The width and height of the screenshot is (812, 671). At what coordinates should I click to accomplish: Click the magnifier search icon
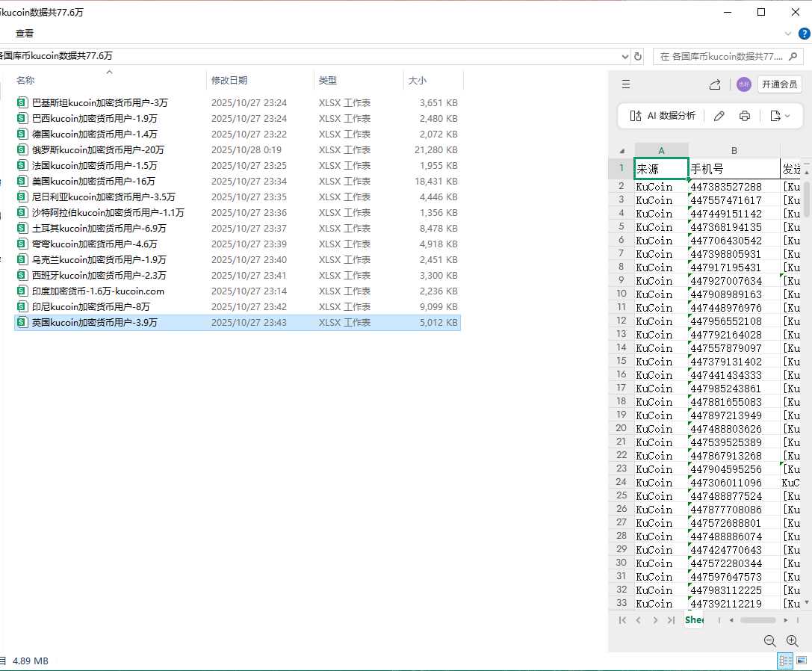(x=793, y=56)
